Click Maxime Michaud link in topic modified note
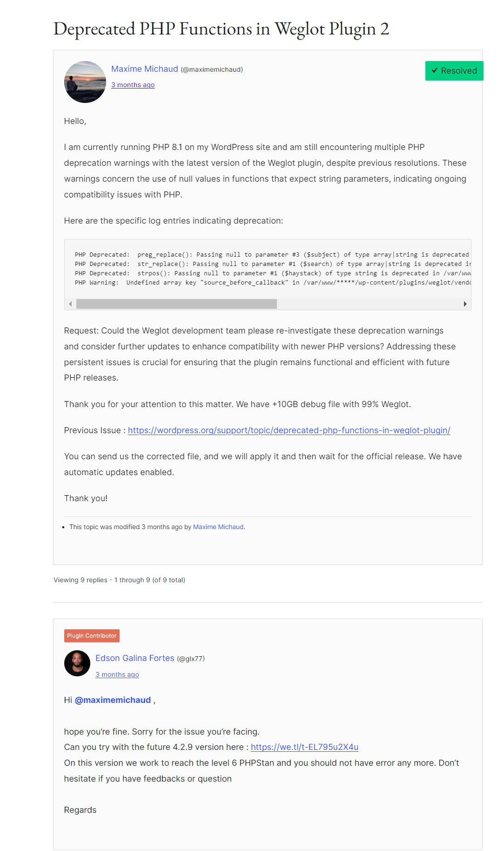The image size is (504, 851). 218,527
